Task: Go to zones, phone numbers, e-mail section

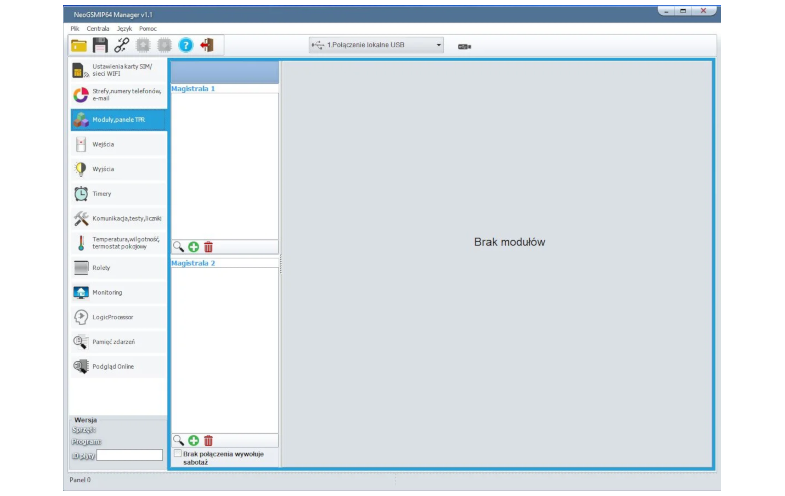Action: (x=119, y=95)
